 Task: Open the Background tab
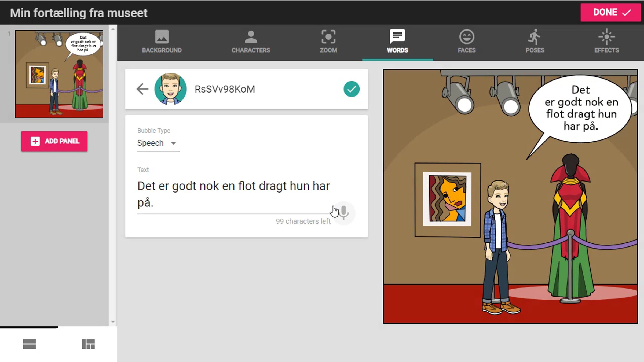coord(162,42)
